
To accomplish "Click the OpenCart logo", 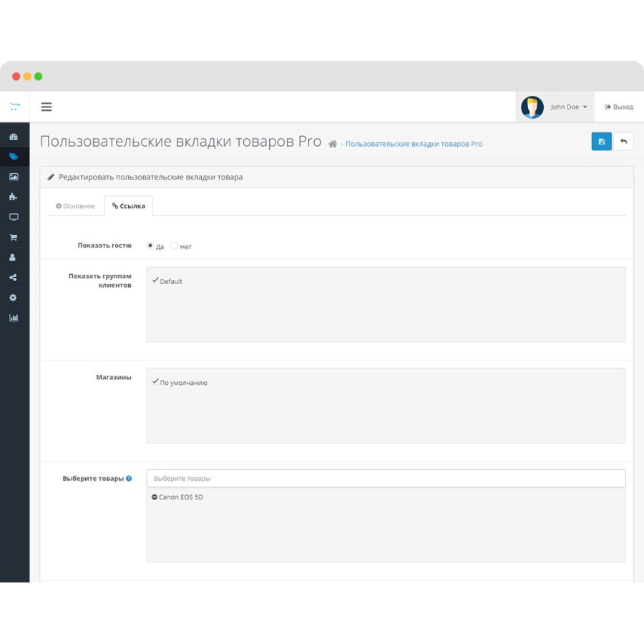I will (15, 107).
